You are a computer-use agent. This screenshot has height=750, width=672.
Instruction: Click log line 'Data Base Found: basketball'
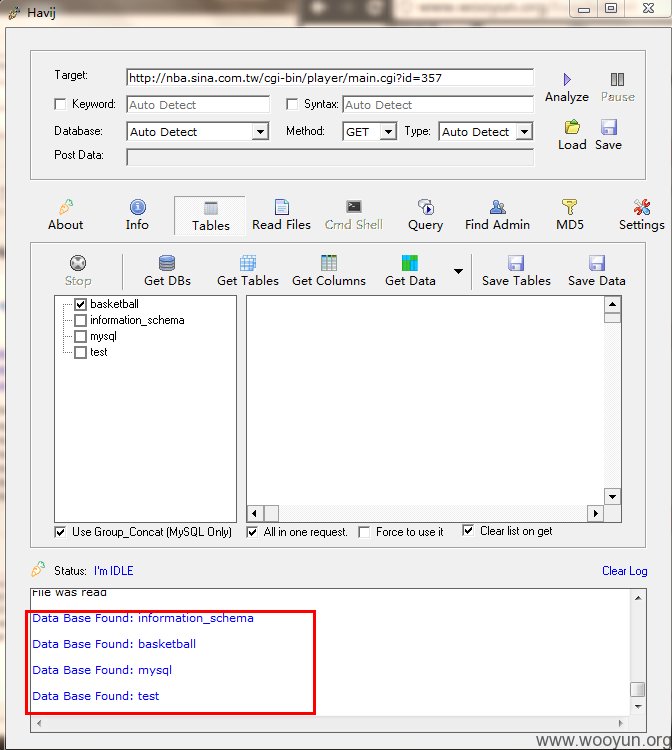(114, 644)
